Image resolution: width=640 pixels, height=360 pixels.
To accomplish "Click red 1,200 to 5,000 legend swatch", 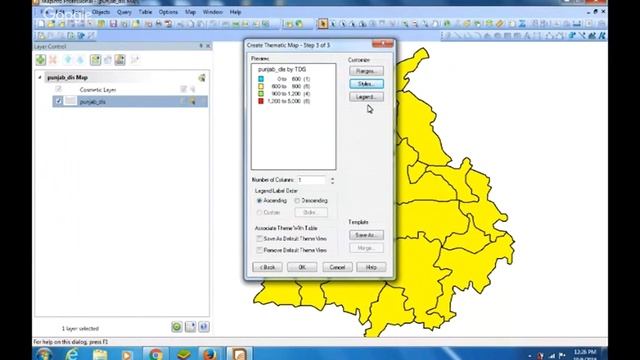I will pos(261,101).
